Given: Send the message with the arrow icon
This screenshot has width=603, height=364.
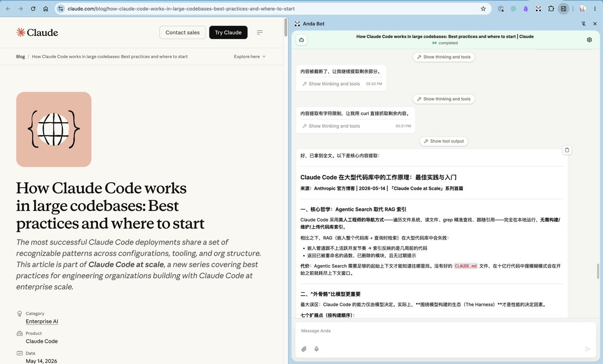Looking at the screenshot, I should click(587, 349).
